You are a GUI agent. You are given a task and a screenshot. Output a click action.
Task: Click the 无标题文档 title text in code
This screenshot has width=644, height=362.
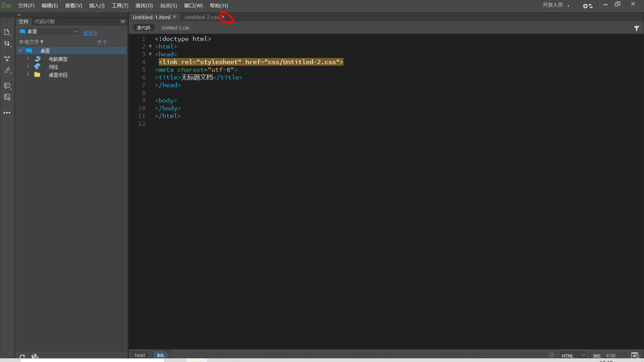pyautogui.click(x=197, y=77)
